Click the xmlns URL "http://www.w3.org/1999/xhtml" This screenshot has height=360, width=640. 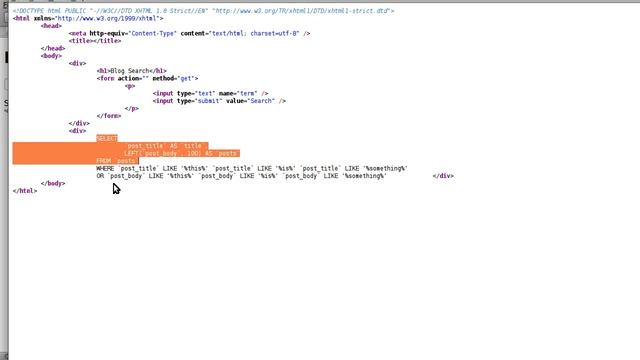[107, 18]
